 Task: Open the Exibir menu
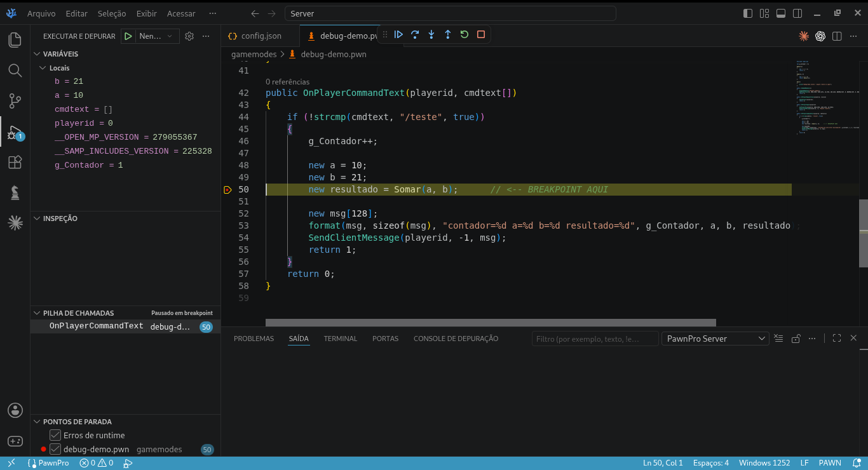(146, 13)
